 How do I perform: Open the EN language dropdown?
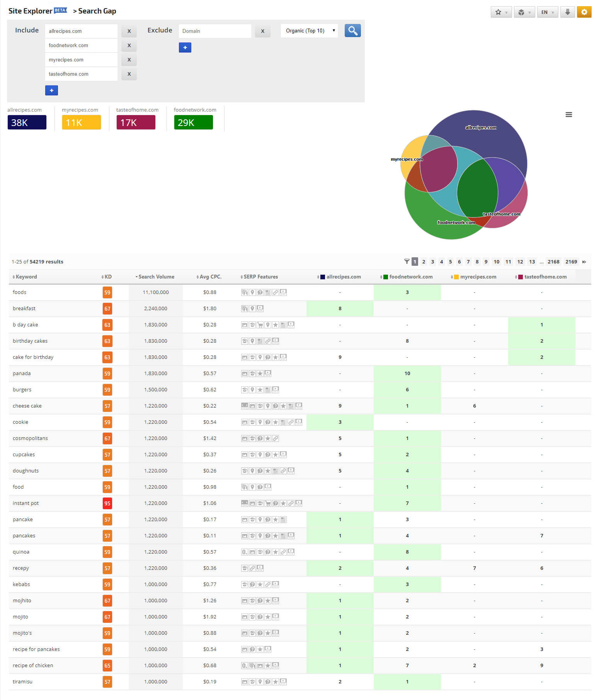pyautogui.click(x=548, y=12)
